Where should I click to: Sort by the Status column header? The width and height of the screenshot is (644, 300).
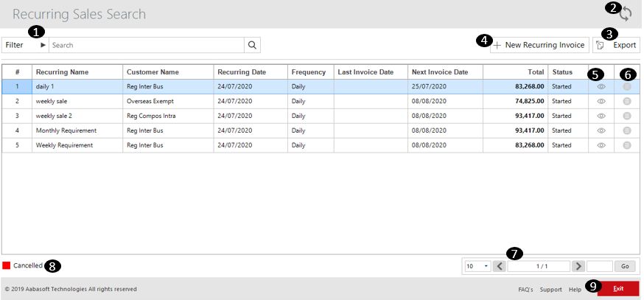click(568, 72)
